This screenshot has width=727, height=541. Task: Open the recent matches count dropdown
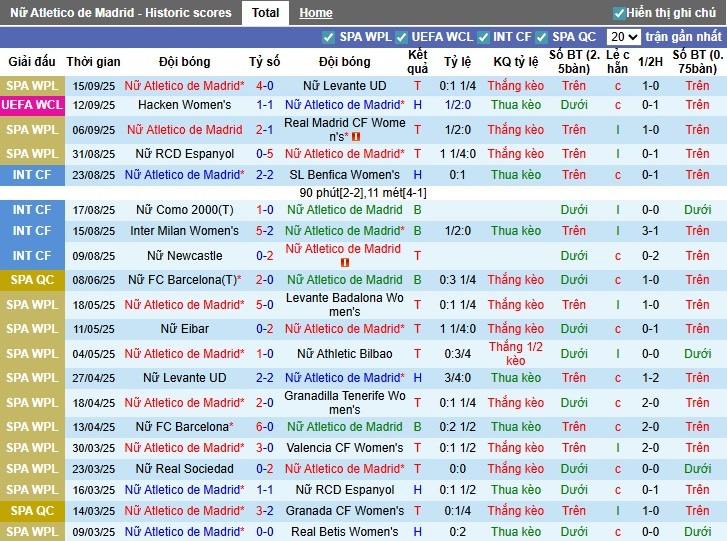point(625,37)
